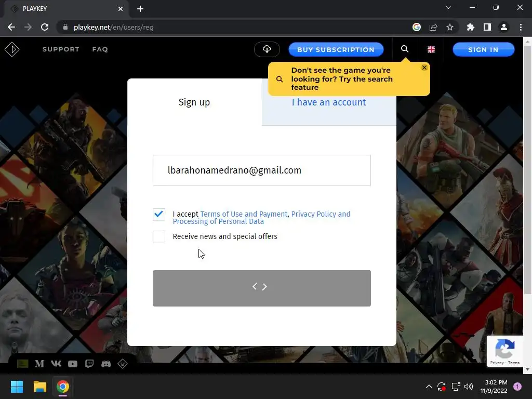Switch to I have an account tab
532x399 pixels.
329,102
